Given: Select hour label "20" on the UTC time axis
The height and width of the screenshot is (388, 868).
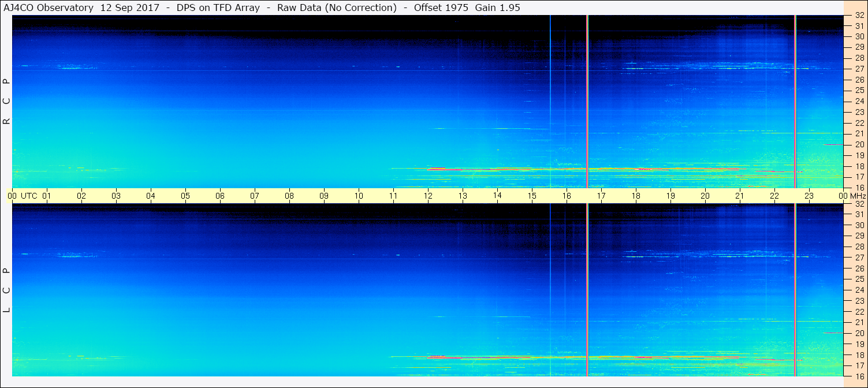Looking at the screenshot, I should (705, 196).
